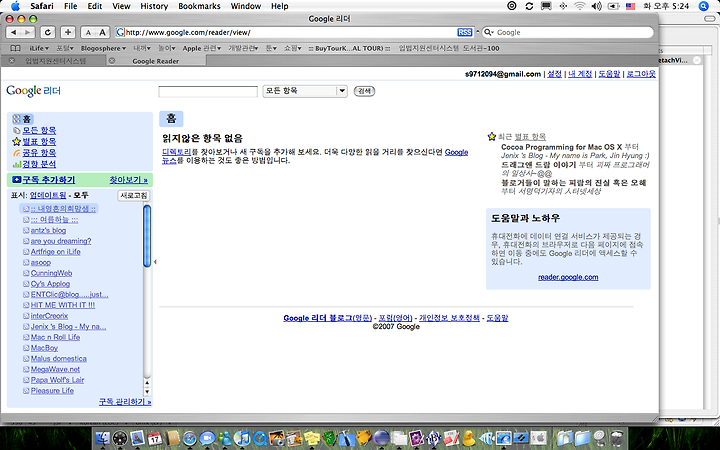Close the 입법지원센터시스템 tab

(x=12, y=61)
